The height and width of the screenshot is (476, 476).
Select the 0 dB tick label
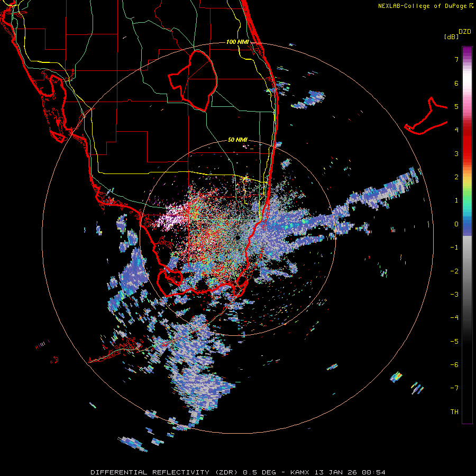pyautogui.click(x=456, y=224)
